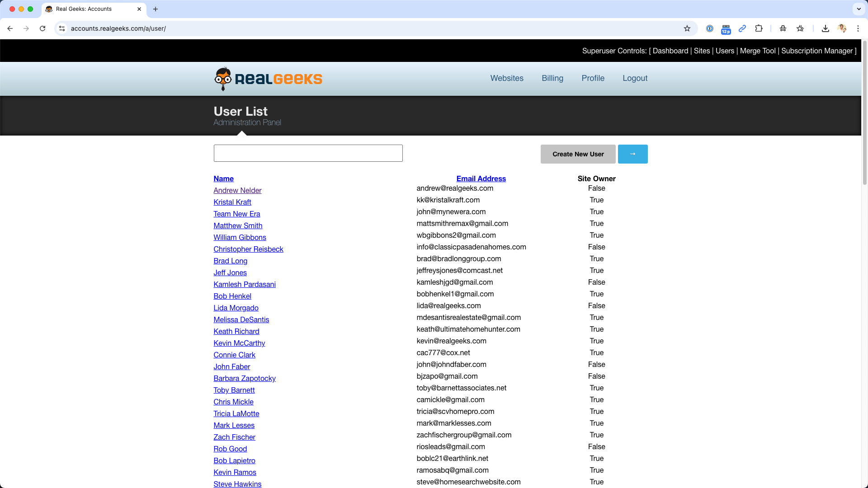Click the Create New User button
The image size is (868, 488).
click(578, 154)
